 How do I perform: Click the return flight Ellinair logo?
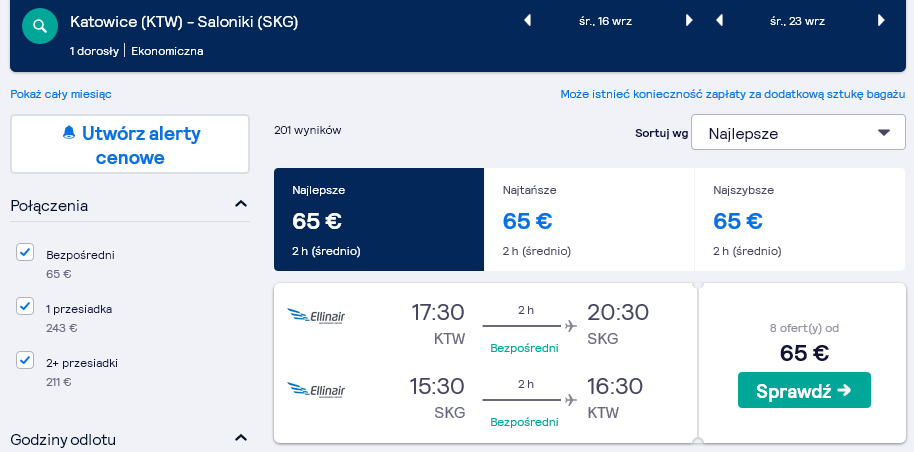point(316,390)
